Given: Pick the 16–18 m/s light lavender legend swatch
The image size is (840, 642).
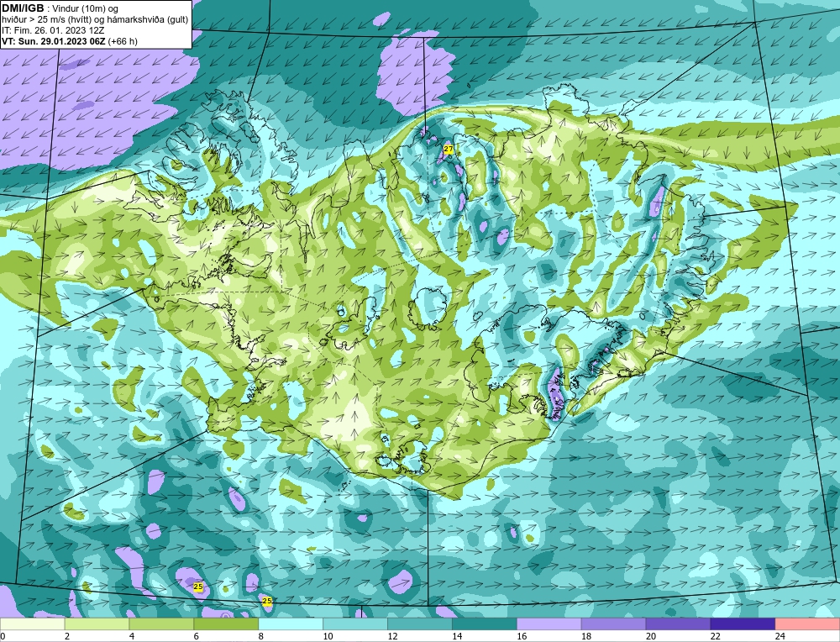Looking at the screenshot, I should [549, 624].
